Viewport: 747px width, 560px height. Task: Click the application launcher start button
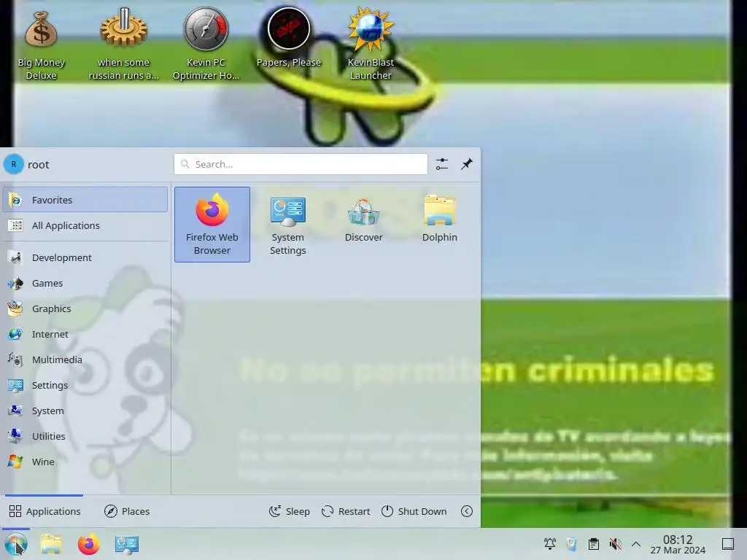[16, 544]
